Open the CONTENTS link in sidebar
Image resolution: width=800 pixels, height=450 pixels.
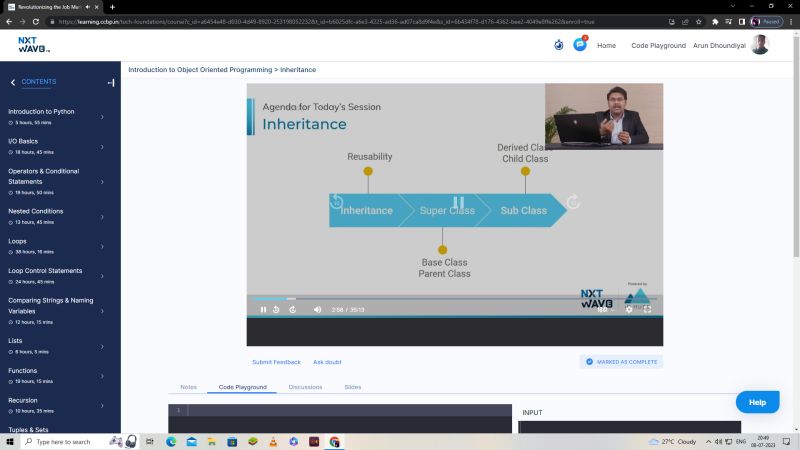coord(39,82)
